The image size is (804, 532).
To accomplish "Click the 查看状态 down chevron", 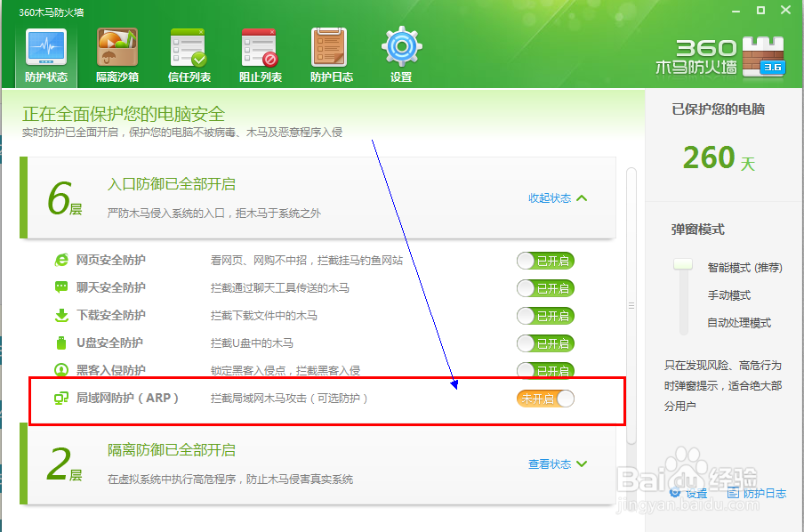I will (x=582, y=463).
